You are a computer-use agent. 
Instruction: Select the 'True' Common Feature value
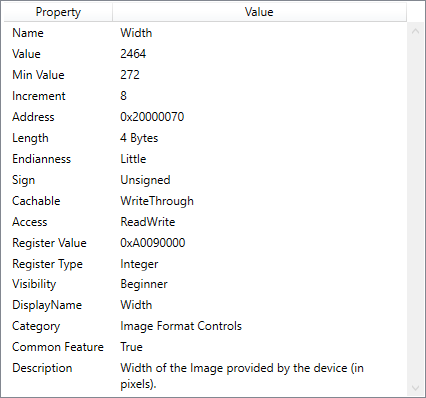tap(131, 347)
